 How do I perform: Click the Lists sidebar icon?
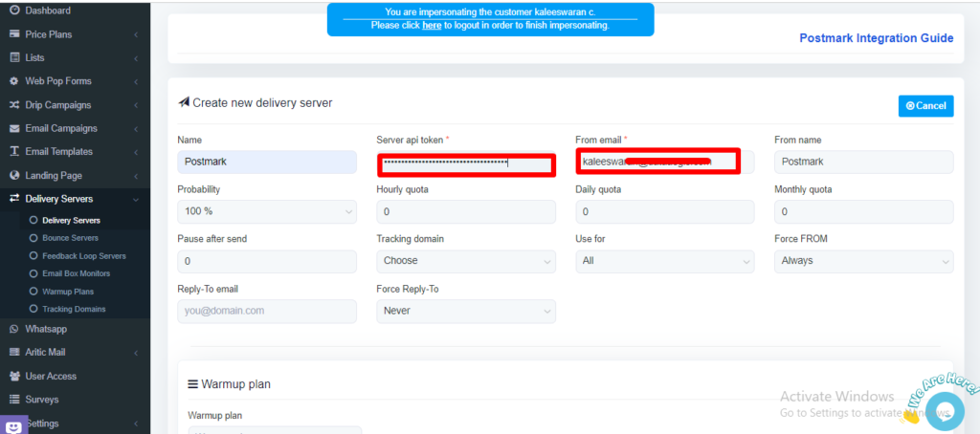tap(14, 58)
